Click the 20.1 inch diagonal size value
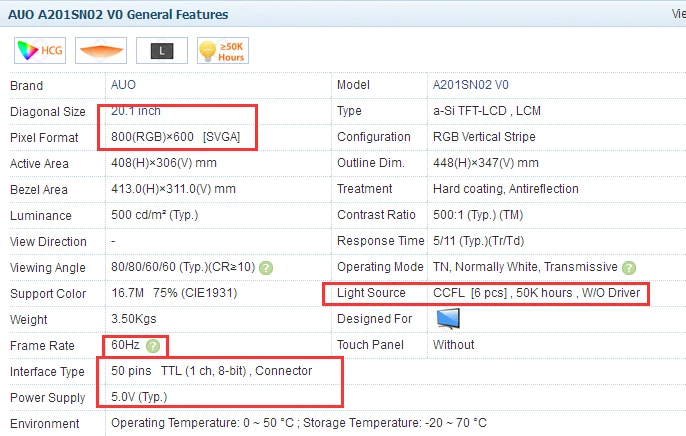Image resolution: width=686 pixels, height=436 pixels. 136,111
